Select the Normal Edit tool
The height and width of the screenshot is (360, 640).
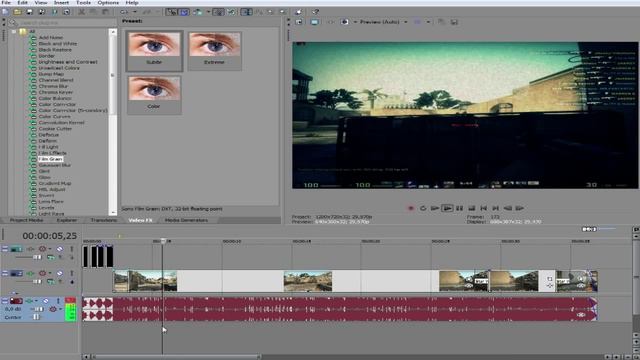coord(246,12)
